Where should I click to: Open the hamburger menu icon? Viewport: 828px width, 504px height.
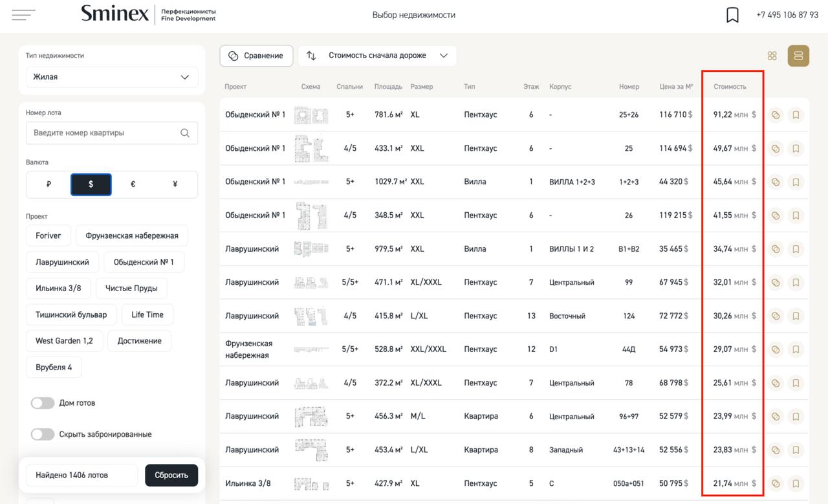(x=24, y=15)
